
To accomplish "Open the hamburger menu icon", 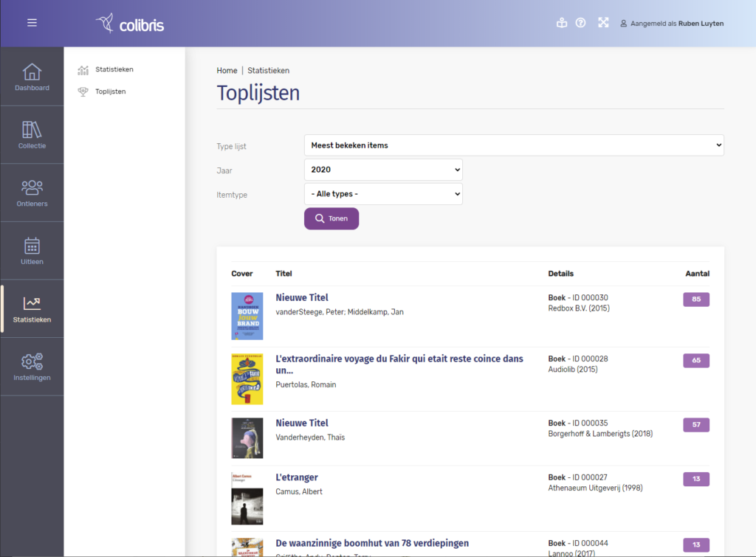I will pyautogui.click(x=32, y=23).
